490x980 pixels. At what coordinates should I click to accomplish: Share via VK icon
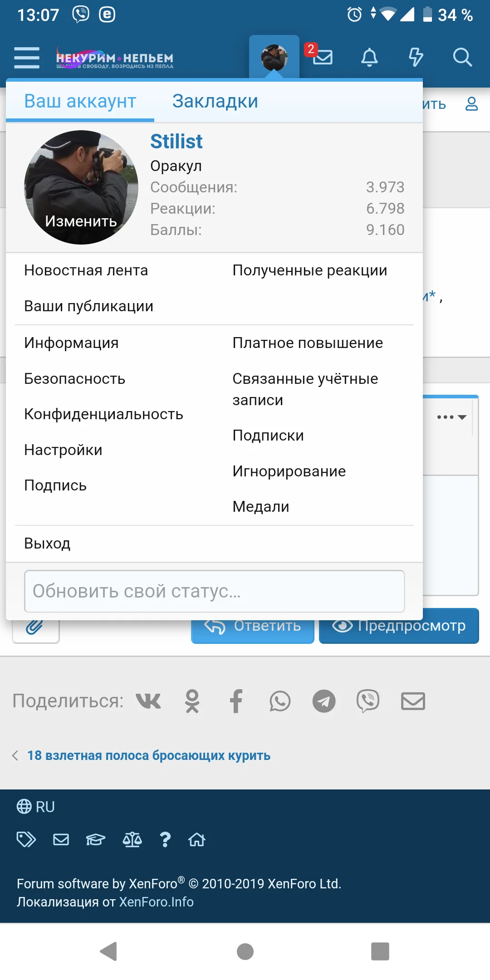click(x=148, y=701)
